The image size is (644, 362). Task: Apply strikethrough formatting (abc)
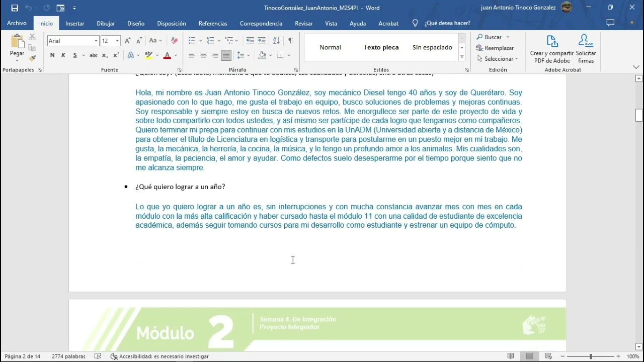coord(93,55)
